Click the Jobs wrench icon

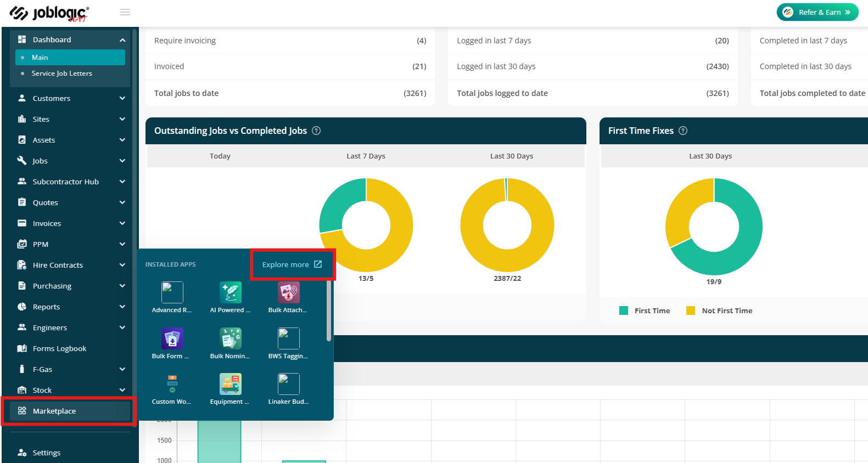coord(22,161)
